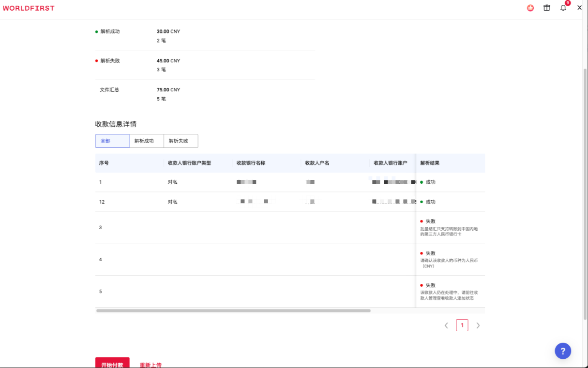Select the 成功 status on row 1
This screenshot has height=368, width=588.
point(430,182)
